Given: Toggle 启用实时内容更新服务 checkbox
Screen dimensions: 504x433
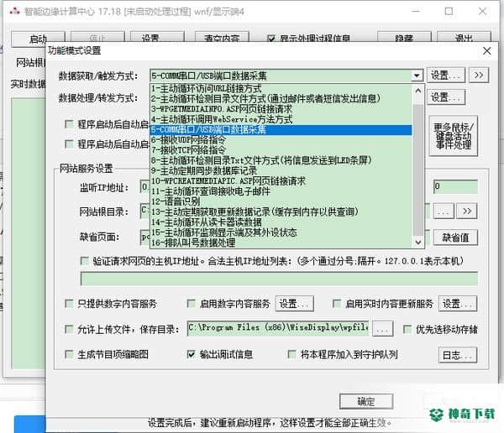Looking at the screenshot, I should click(337, 304).
